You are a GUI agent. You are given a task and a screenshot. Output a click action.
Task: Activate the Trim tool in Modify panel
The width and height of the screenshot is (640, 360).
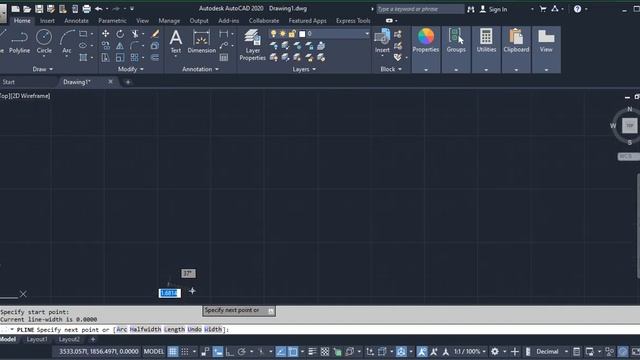135,34
